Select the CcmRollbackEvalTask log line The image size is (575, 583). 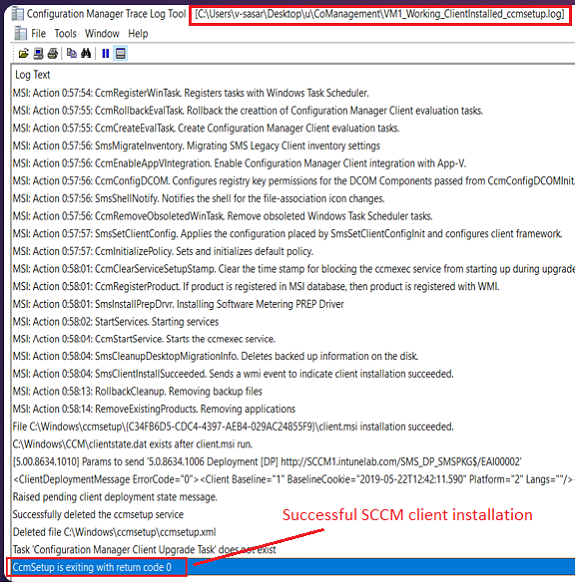293,110
